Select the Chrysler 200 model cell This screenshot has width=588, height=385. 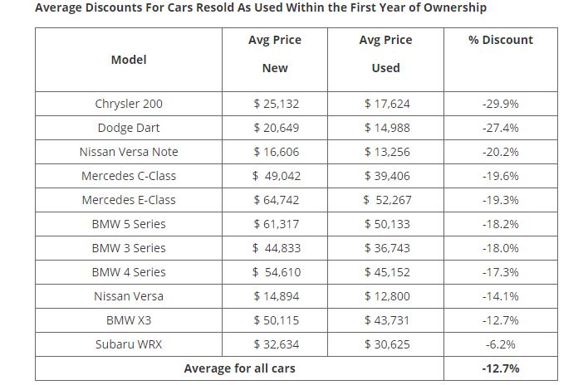pyautogui.click(x=129, y=104)
